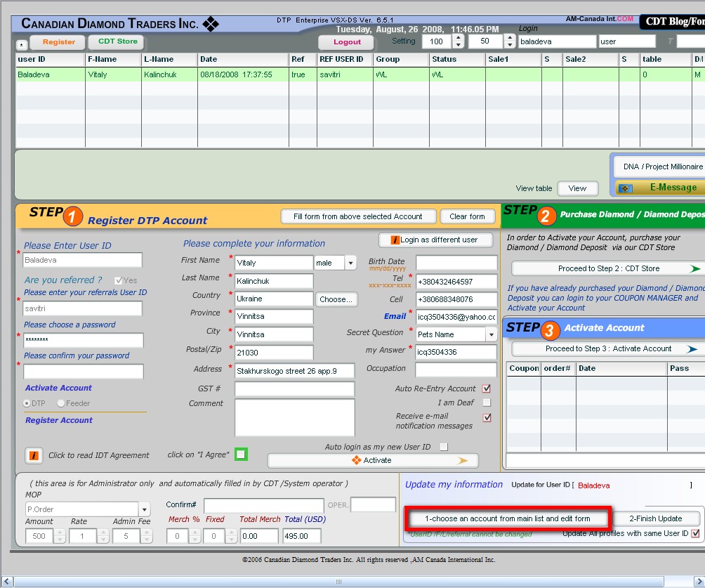Click the Email input field
This screenshot has width=705, height=588.
click(456, 317)
